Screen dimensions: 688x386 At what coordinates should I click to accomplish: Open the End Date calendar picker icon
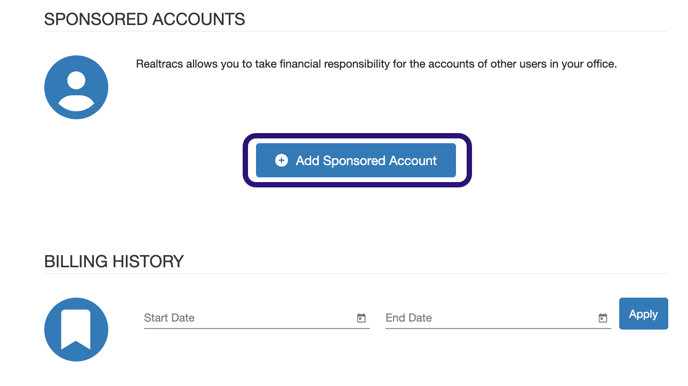coord(603,318)
